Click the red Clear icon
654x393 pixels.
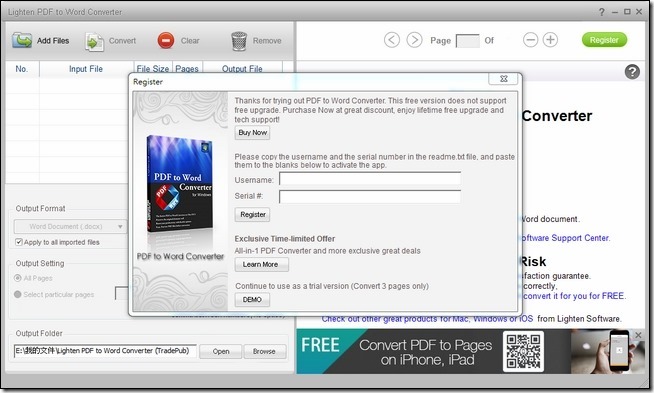click(166, 41)
